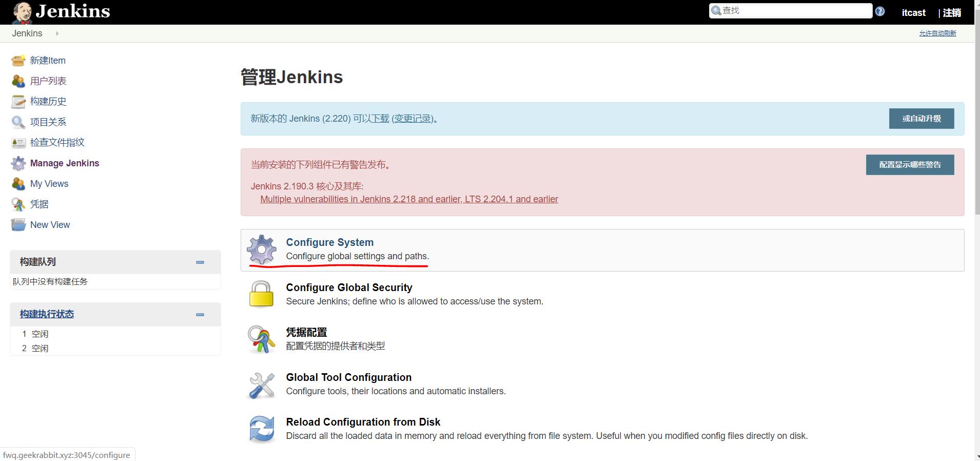The width and height of the screenshot is (980, 461).
Task: Click the Configure System gear icon
Action: [262, 249]
